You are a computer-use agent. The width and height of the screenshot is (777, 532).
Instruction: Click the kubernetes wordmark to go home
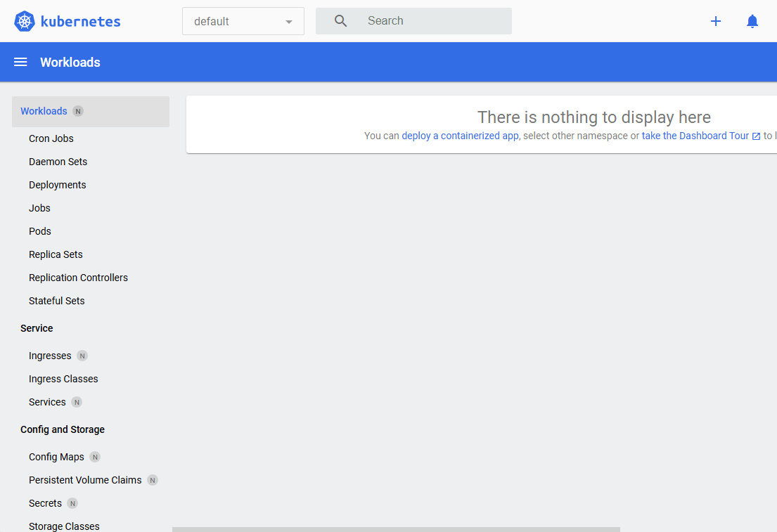point(81,22)
